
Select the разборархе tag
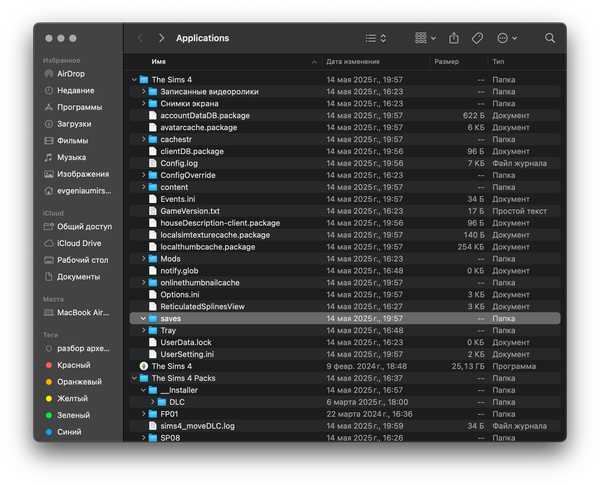(77, 349)
